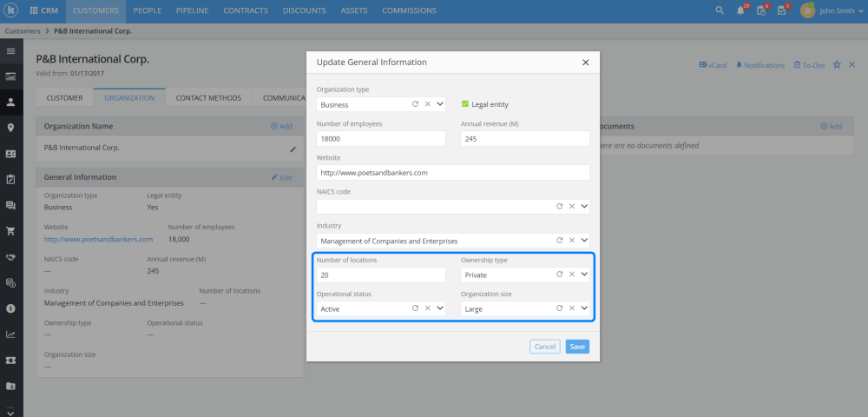Click the Save button

point(577,347)
